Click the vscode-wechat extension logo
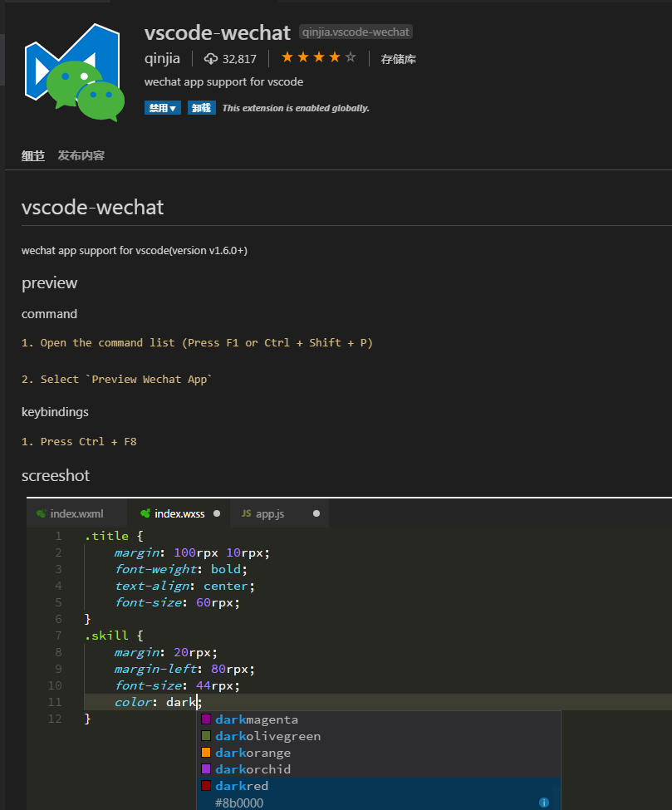Image resolution: width=672 pixels, height=810 pixels. point(75,71)
